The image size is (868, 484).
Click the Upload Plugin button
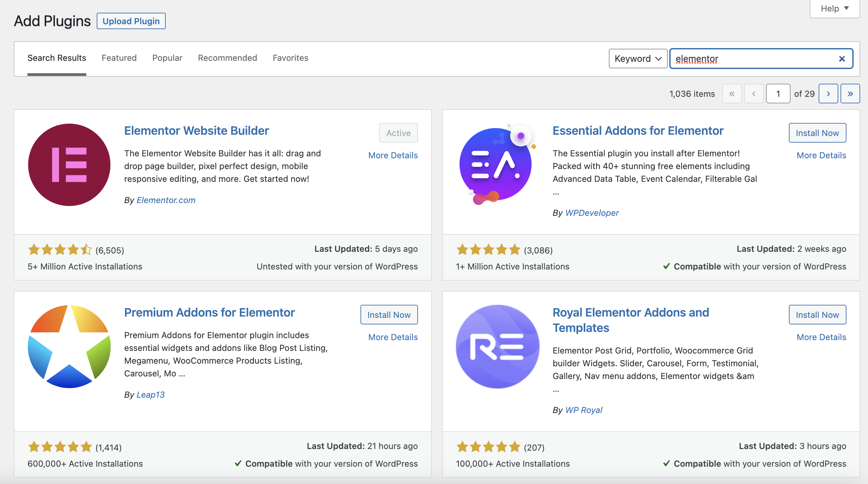pos(131,21)
